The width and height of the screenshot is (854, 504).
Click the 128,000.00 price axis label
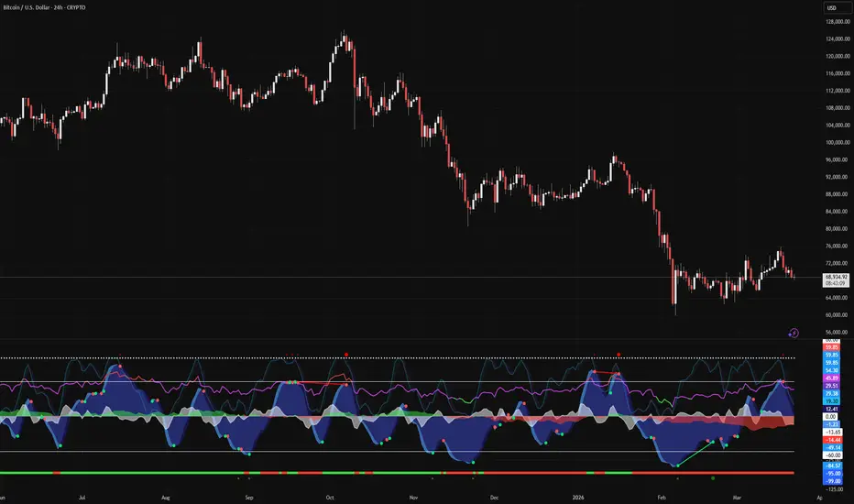point(838,22)
